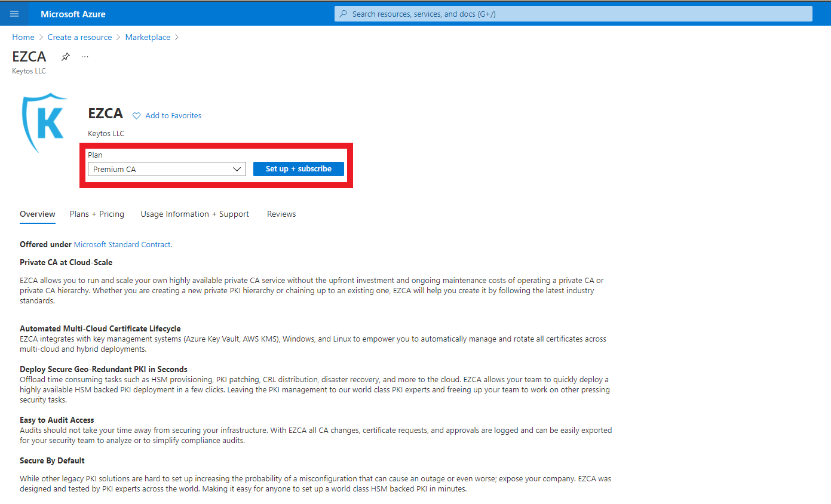The height and width of the screenshot is (504, 831).
Task: Switch to the Plans + Pricing tab
Action: click(x=97, y=214)
